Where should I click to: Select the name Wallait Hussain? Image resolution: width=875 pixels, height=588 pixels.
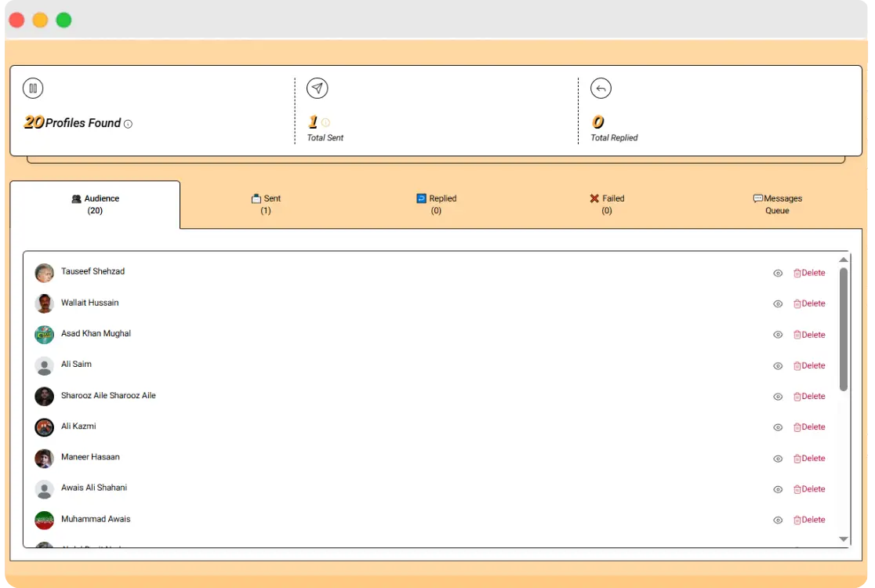pyautogui.click(x=90, y=303)
